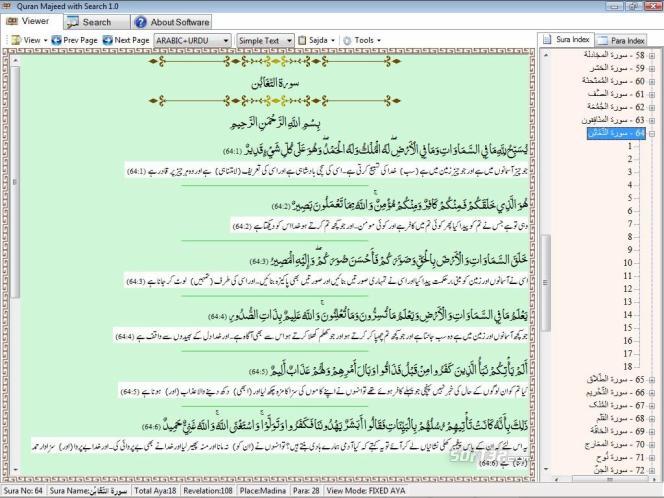This screenshot has height=498, width=664.
Task: Expand sura 58 in the index tree
Action: pos(652,55)
